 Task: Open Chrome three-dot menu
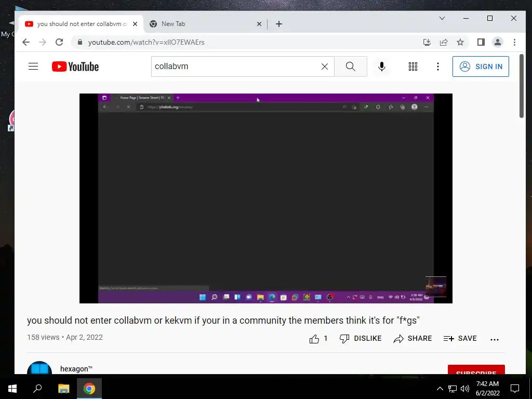click(x=514, y=42)
